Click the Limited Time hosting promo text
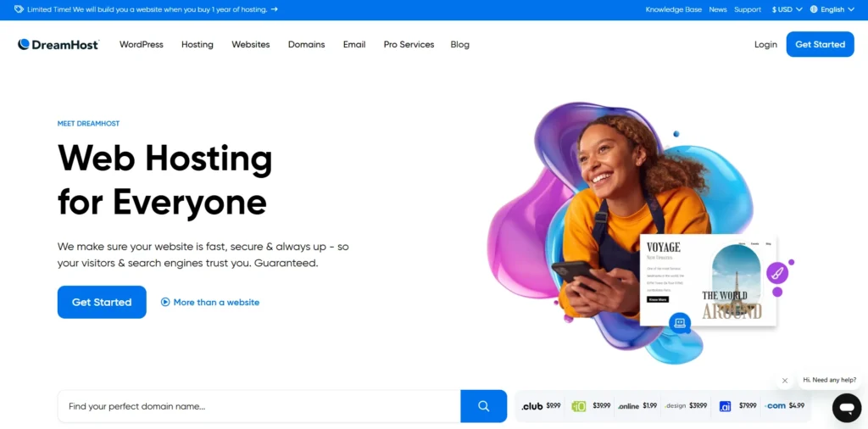The height and width of the screenshot is (429, 868). click(147, 9)
